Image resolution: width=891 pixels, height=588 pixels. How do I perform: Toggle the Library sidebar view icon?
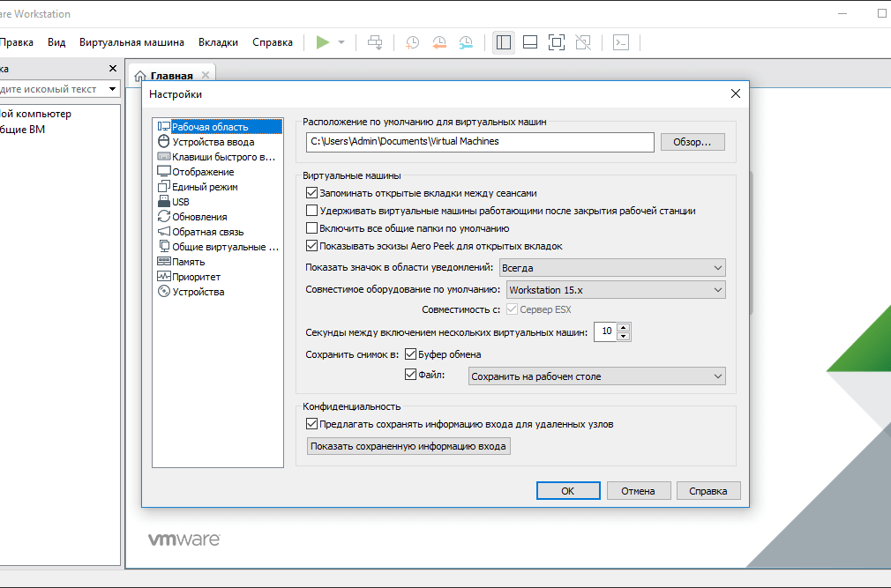point(504,42)
